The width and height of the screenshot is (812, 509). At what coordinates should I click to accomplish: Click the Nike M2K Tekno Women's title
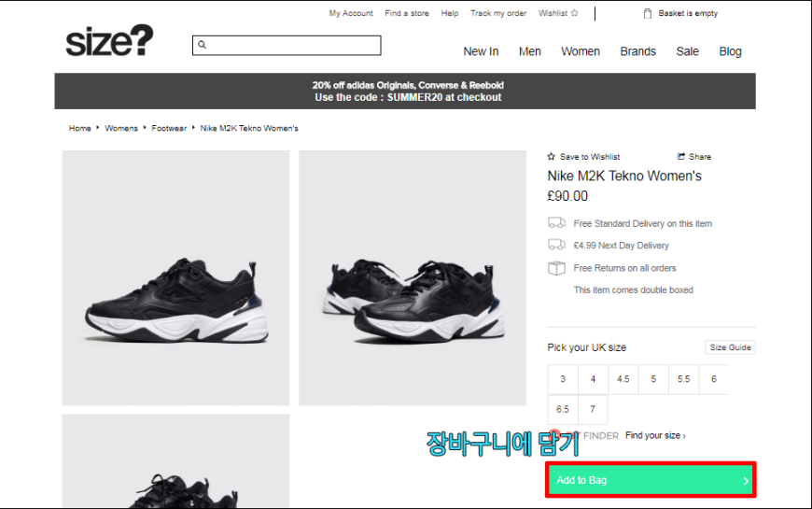coord(624,177)
